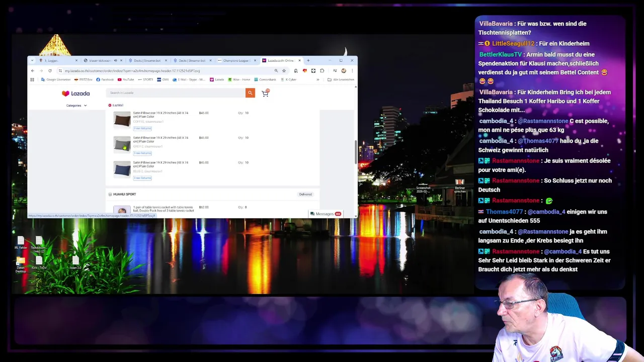Show more bookmarks with the double chevron
644x362 pixels.
317,79
